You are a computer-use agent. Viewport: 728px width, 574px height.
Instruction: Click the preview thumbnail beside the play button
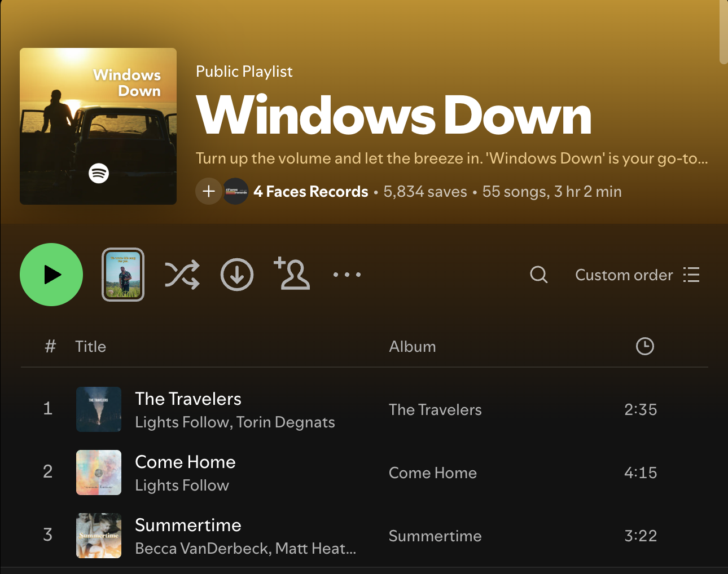pos(123,275)
